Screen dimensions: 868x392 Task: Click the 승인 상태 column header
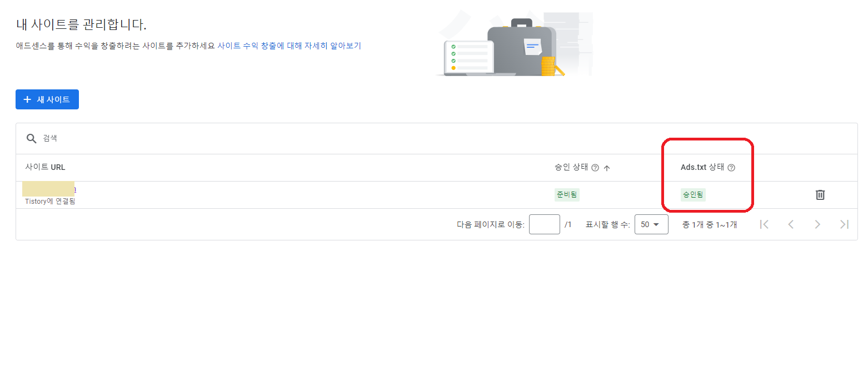tap(571, 167)
